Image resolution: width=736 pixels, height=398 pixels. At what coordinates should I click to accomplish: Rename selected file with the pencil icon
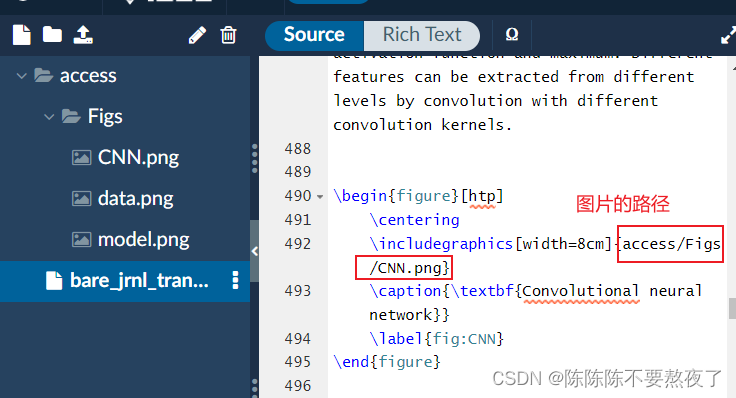197,35
